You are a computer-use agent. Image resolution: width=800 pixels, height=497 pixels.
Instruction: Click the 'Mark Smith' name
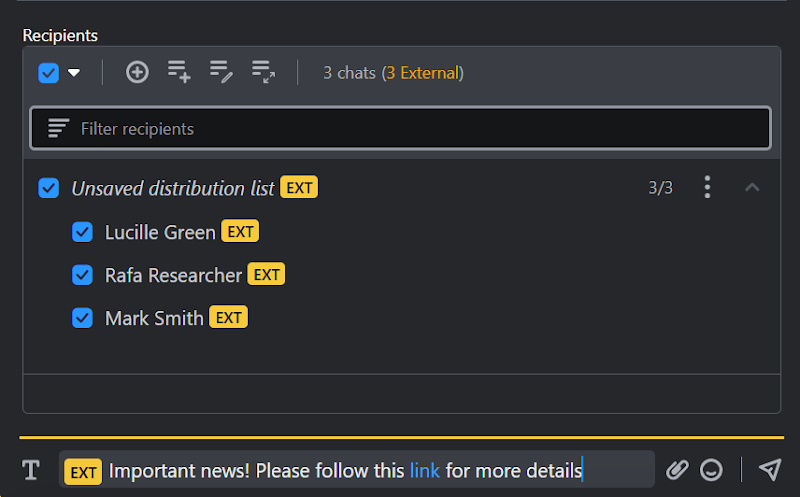click(x=154, y=318)
